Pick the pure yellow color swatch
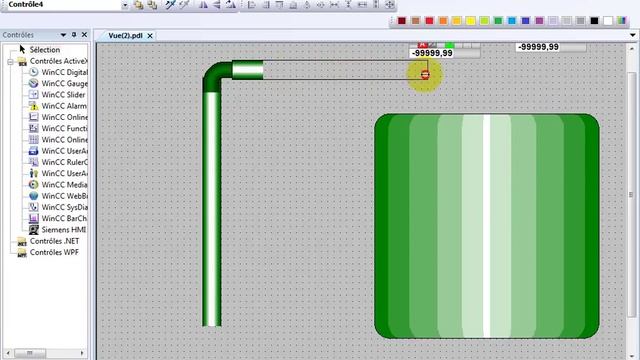The image size is (640, 360). 471,21
